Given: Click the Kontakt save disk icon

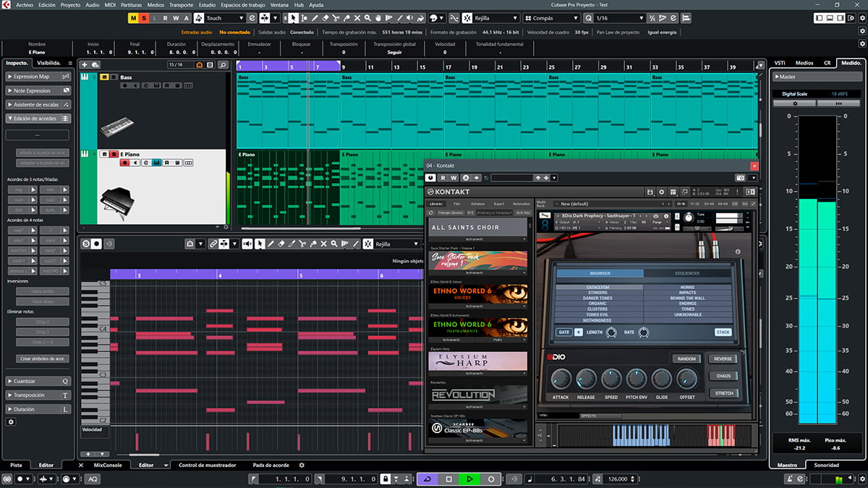Looking at the screenshot, I should click(x=650, y=192).
